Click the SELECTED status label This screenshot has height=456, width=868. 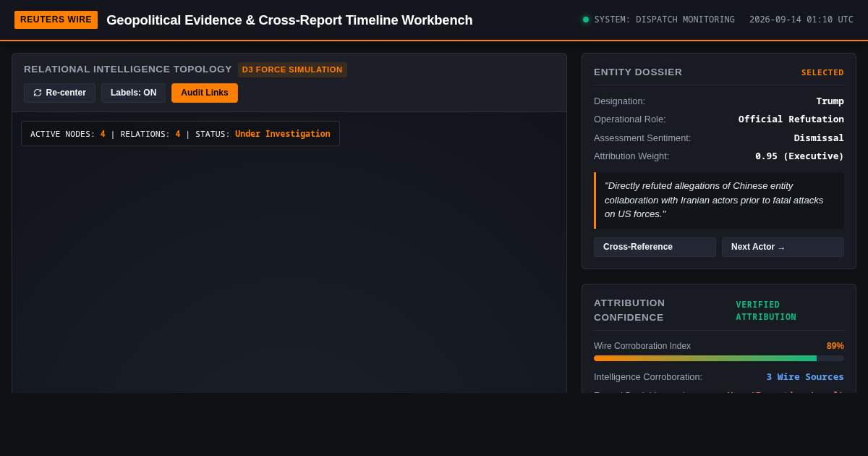[822, 72]
